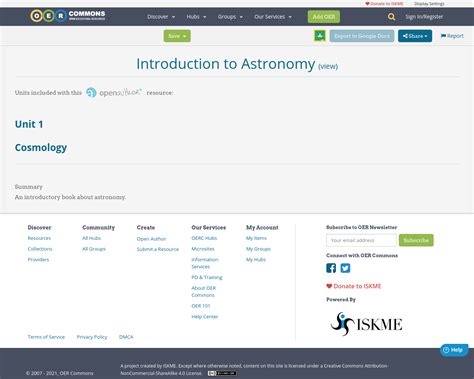Click the Subscribe button
Screen dimensions: 474x379
416,240
